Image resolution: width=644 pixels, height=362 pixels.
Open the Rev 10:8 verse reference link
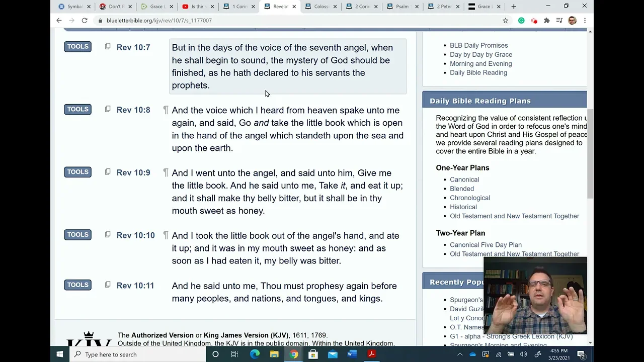pos(133,110)
